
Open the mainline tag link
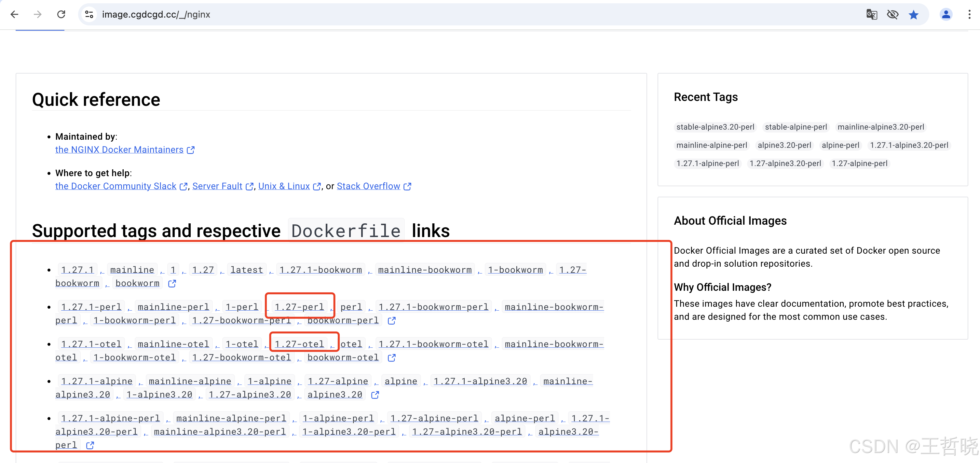pos(132,270)
